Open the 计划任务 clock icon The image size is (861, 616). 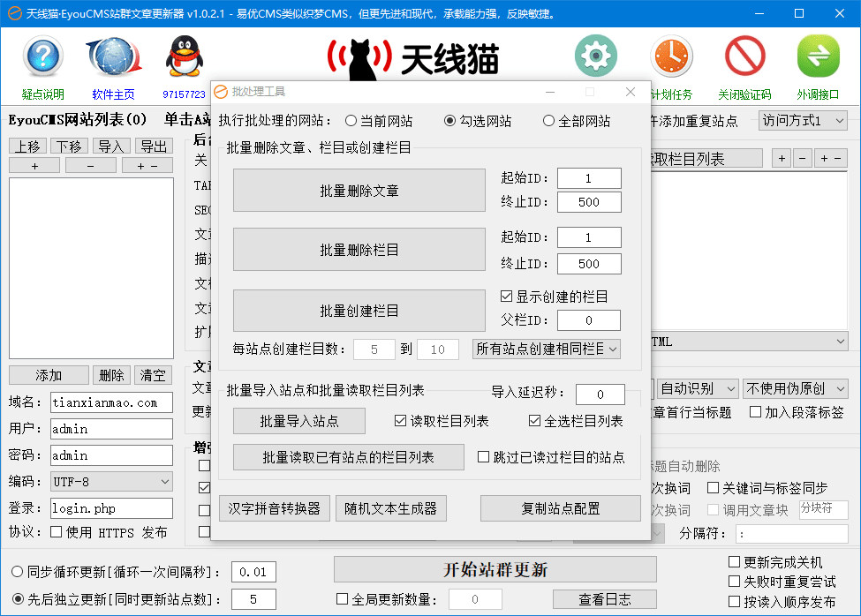671,56
